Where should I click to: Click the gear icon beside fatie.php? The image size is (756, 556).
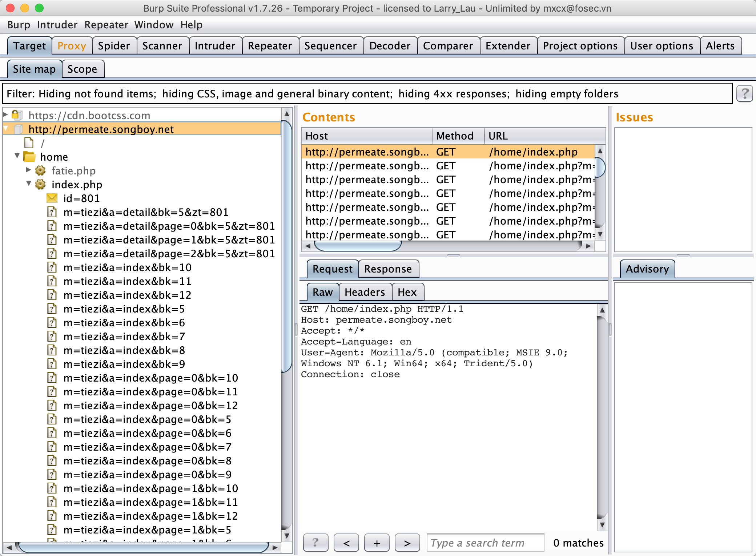click(x=40, y=170)
